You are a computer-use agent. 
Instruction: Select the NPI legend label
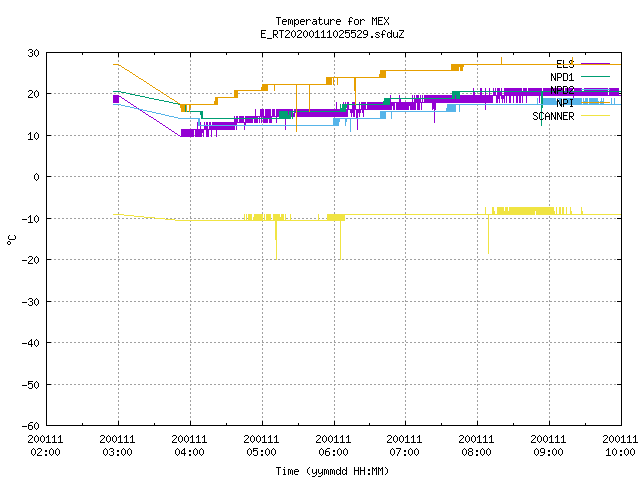(565, 103)
